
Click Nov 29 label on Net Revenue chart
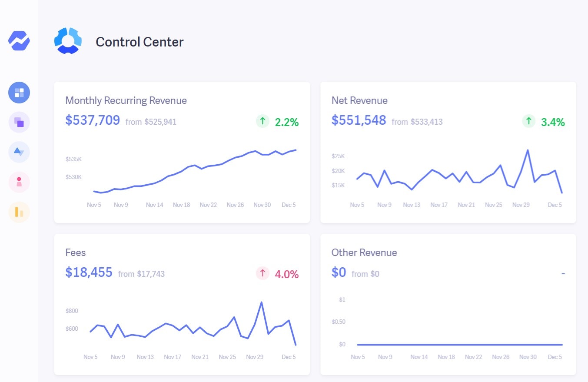(x=521, y=205)
